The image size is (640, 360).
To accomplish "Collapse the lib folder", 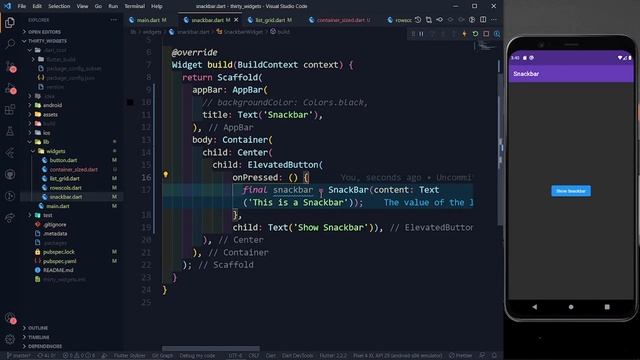I will pyautogui.click(x=46, y=142).
